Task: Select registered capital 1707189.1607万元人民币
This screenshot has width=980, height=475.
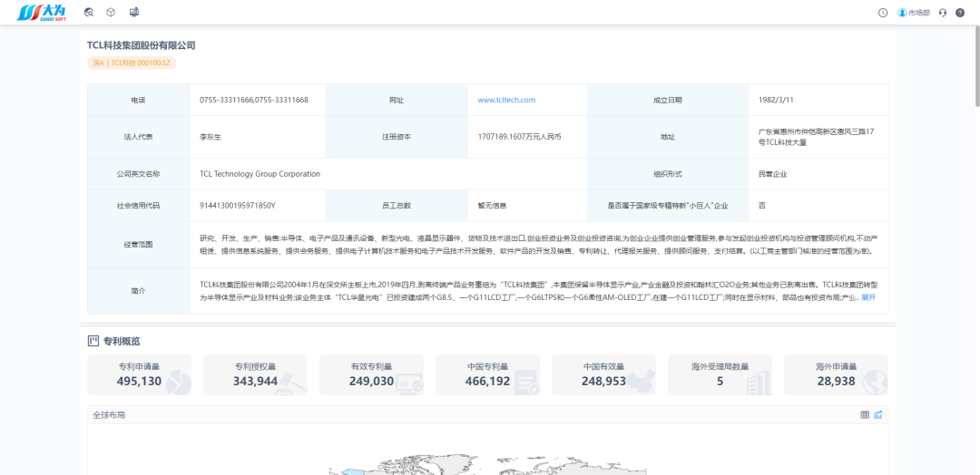Action: [519, 136]
